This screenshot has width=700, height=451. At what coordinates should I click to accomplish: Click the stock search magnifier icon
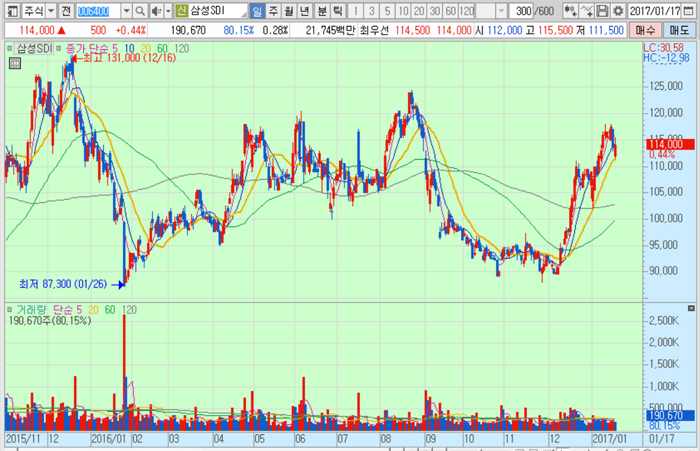click(141, 10)
